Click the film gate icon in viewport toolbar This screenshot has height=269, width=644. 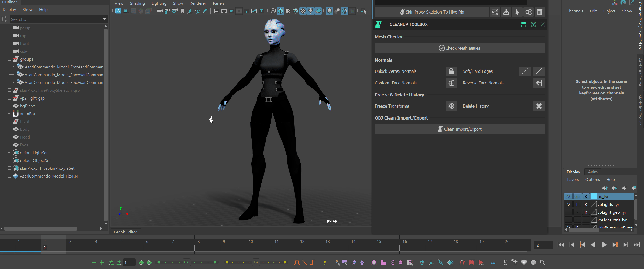point(224,11)
